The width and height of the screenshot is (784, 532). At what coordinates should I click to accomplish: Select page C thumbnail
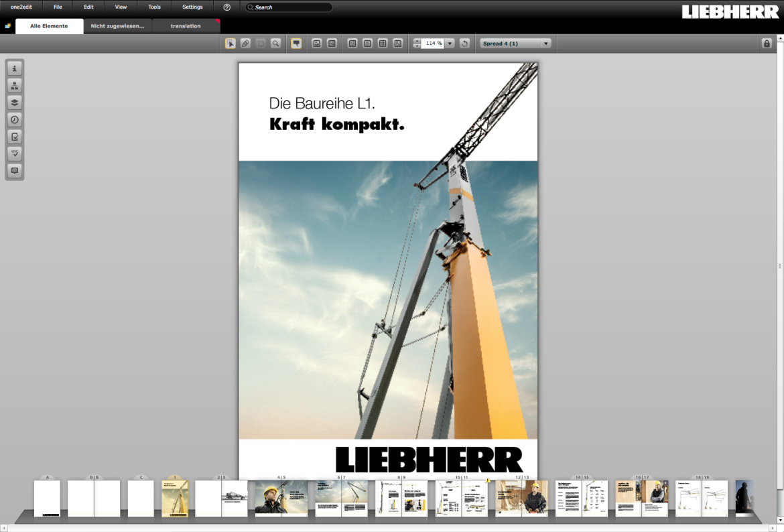[141, 498]
